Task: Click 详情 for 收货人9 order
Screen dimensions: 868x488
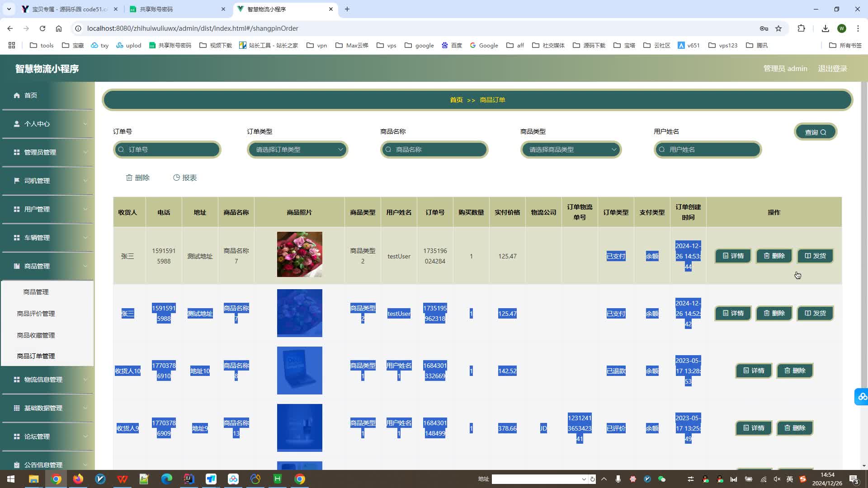Action: coord(754,428)
